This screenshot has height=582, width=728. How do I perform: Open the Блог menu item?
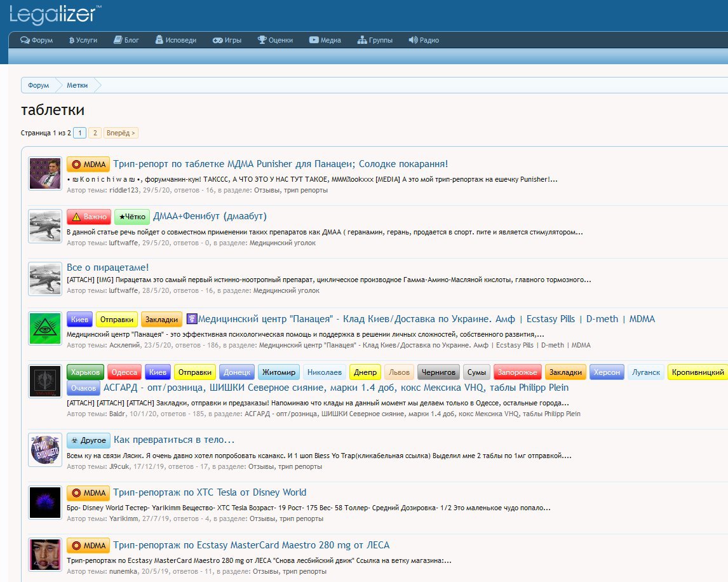click(x=126, y=40)
